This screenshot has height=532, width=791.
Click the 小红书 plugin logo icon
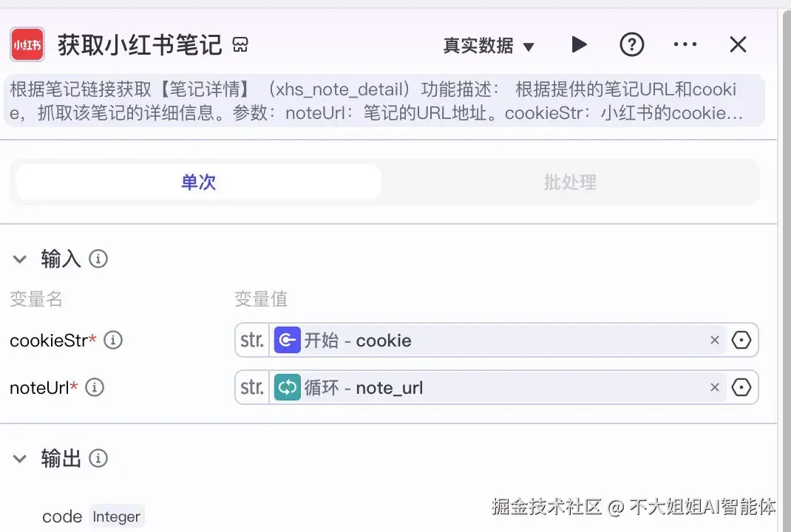27,44
